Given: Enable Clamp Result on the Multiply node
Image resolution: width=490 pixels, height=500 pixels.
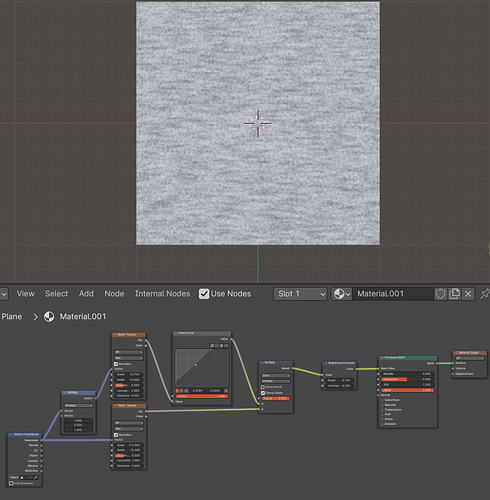Looking at the screenshot, I should 263,387.
